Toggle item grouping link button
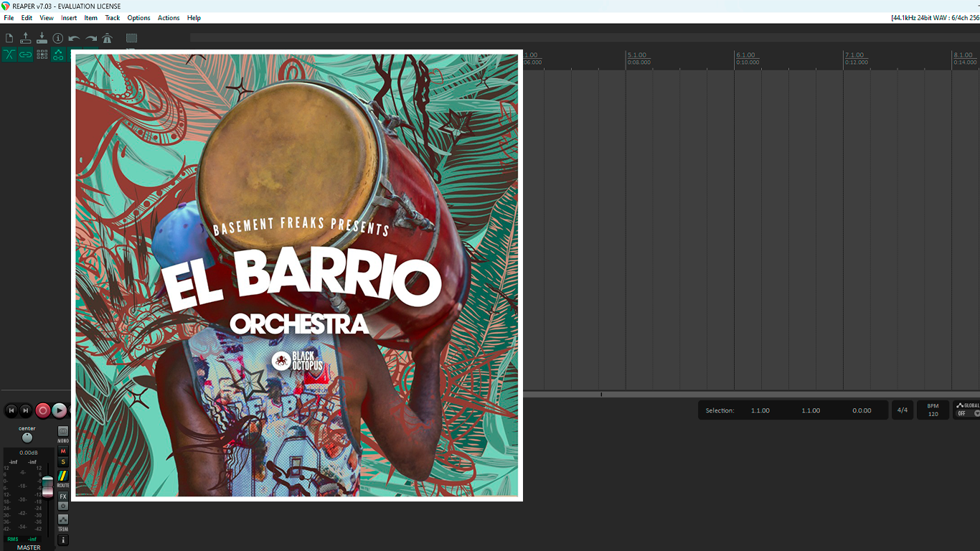 (x=26, y=55)
